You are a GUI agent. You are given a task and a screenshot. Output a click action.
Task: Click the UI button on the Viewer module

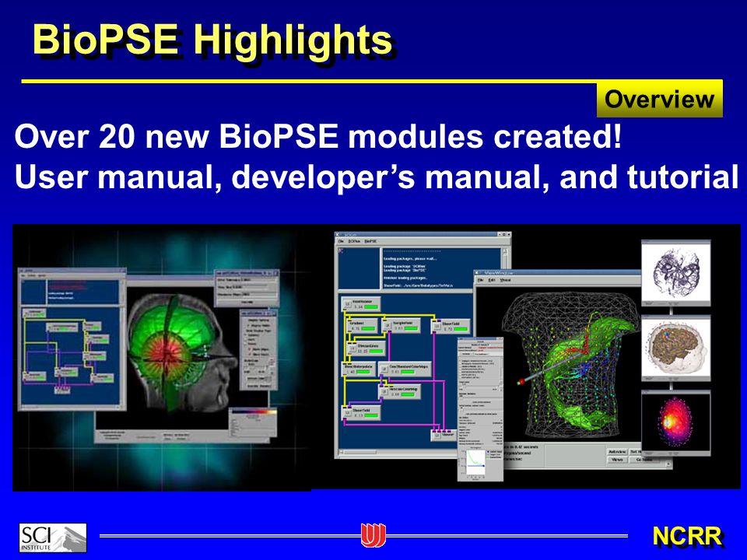point(436,434)
